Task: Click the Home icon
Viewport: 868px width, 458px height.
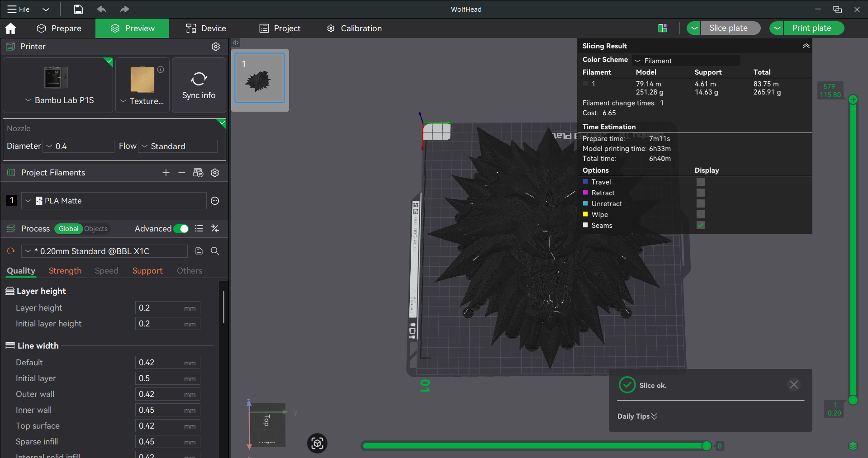Action: click(10, 28)
